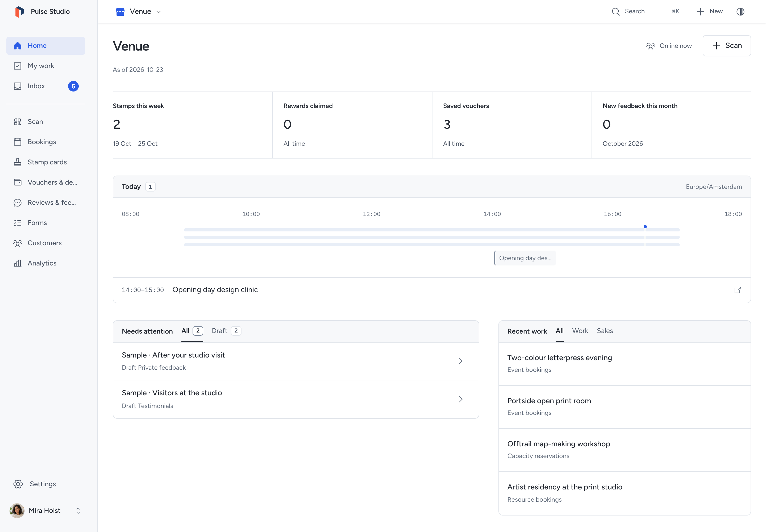The image size is (766, 532).
Task: Open Reviews & feedback section
Action: (46, 203)
